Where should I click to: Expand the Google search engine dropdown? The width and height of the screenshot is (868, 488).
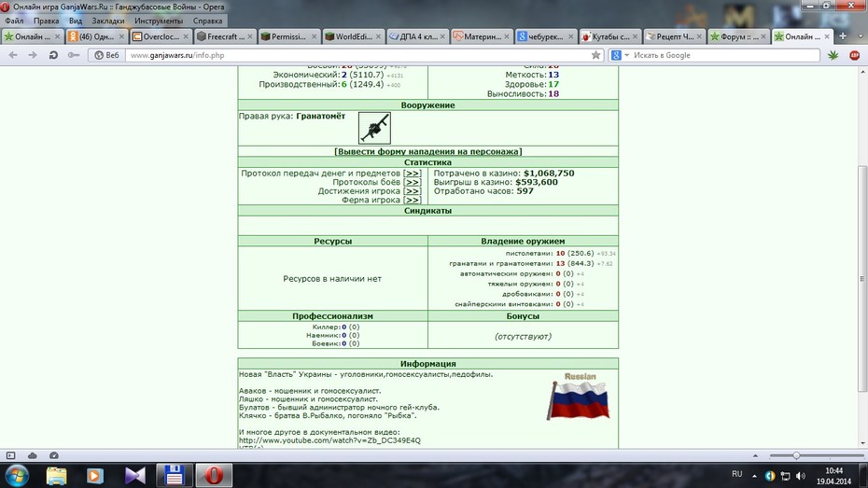click(x=626, y=55)
